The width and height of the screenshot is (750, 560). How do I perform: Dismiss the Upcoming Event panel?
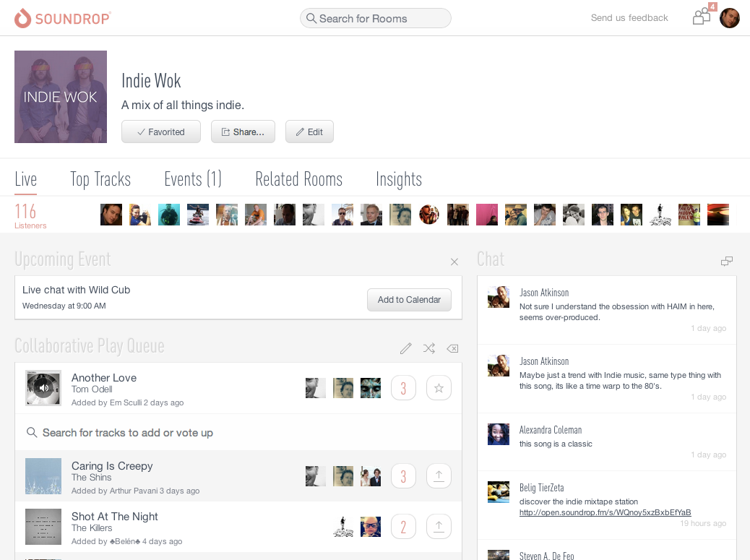click(454, 262)
